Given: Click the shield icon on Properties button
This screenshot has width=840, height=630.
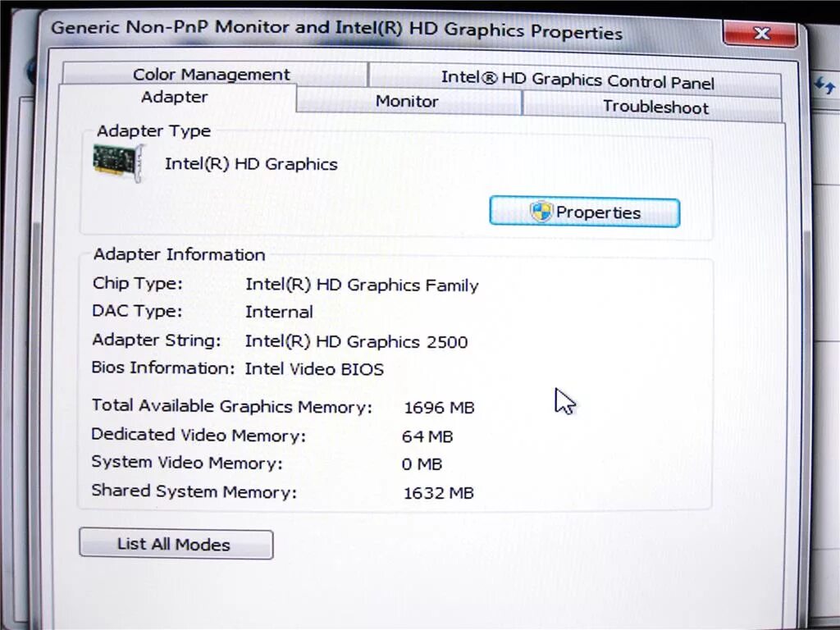Looking at the screenshot, I should tap(541, 212).
